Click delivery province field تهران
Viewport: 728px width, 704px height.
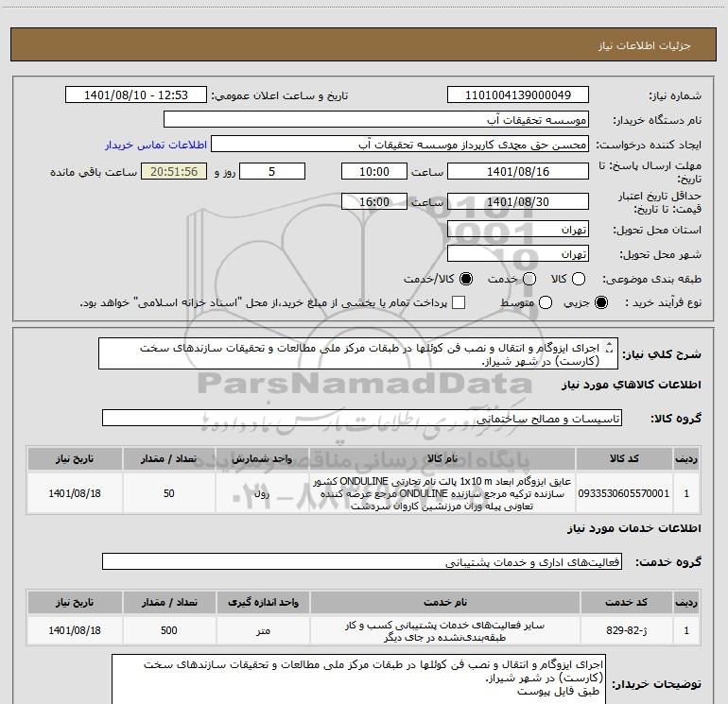pos(518,229)
